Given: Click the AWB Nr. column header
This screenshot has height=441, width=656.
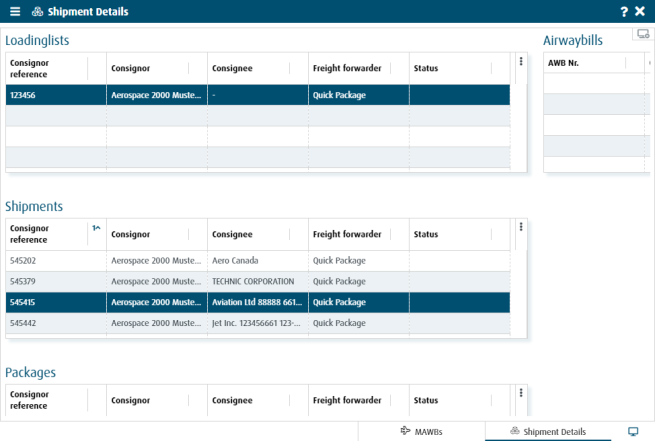Looking at the screenshot, I should pos(564,62).
